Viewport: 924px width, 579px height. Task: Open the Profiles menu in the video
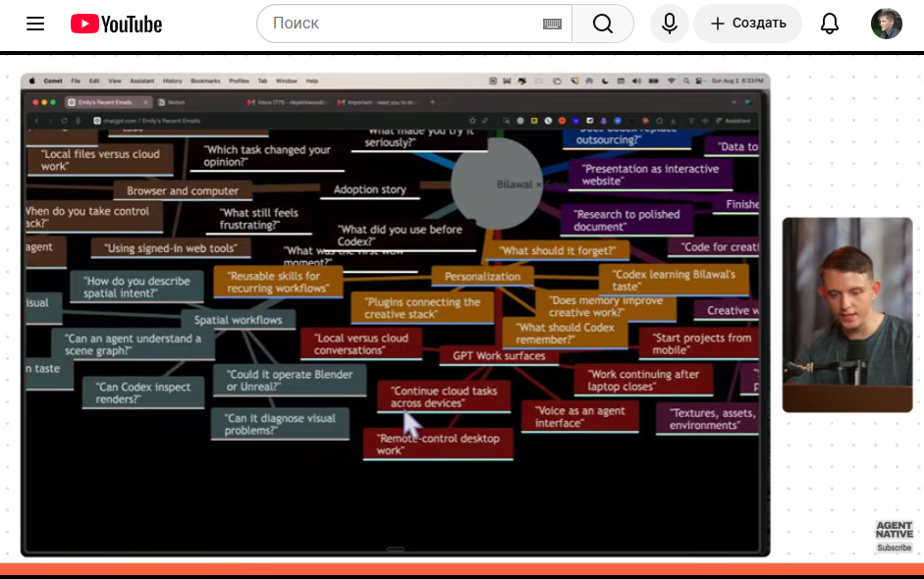coord(240,80)
